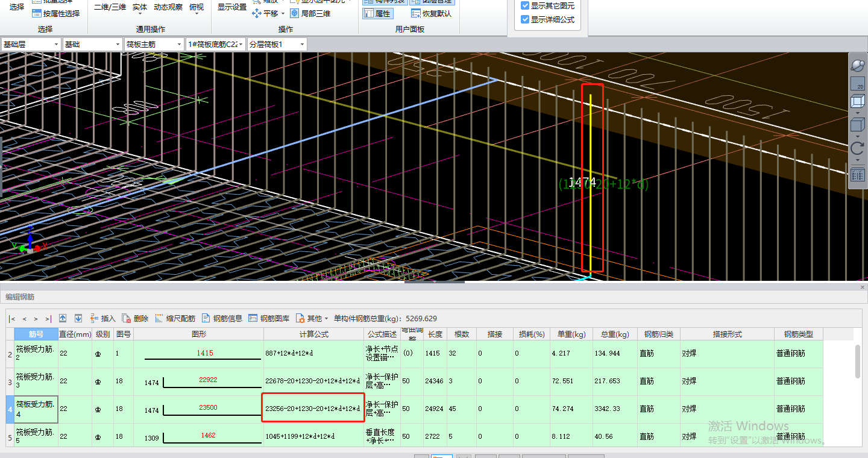This screenshot has width=868, height=458.
Task: Activate 动态观察 dynamic orbit
Action: coord(168,7)
